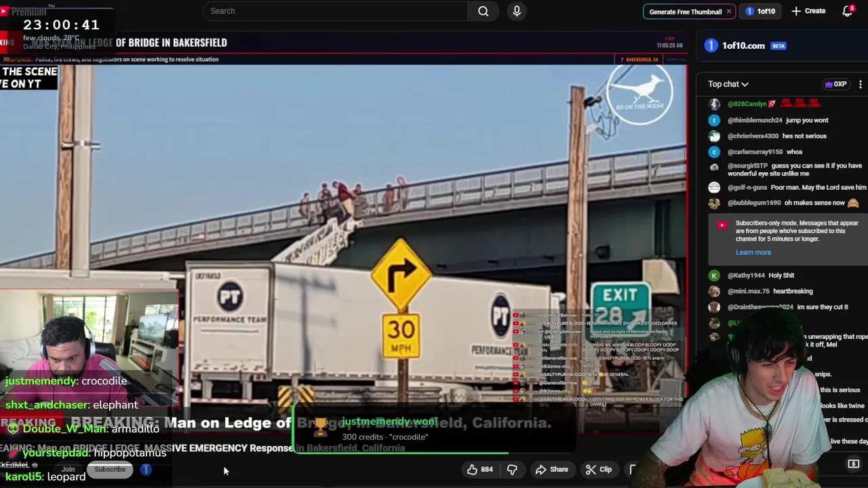The image size is (868, 488).
Task: Click the picture-in-picture icon bottom right
Action: click(x=853, y=464)
